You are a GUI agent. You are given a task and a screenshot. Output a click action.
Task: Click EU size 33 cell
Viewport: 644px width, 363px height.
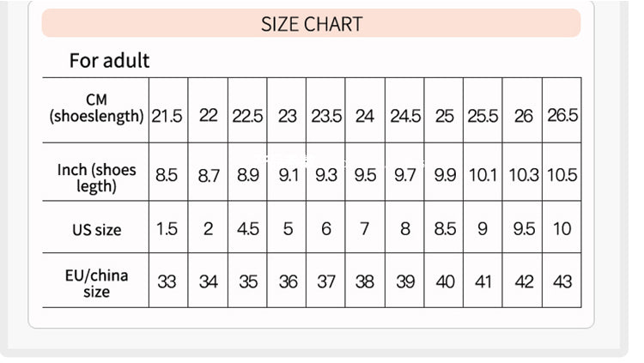coord(167,281)
